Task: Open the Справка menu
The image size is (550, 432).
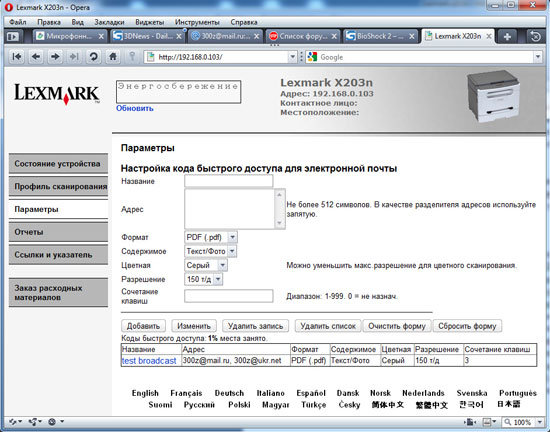Action: (244, 22)
